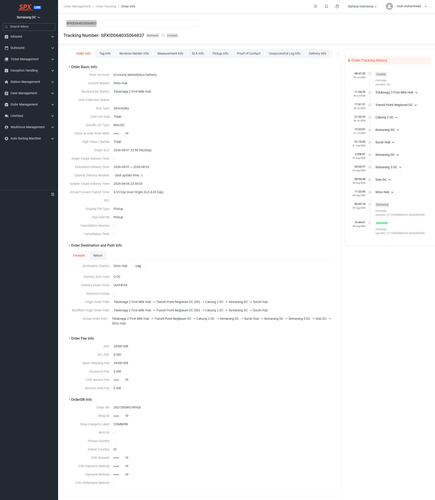Image resolution: width=435 pixels, height=500 pixels.
Task: Open the settings gear in top bar
Action: 315,6
